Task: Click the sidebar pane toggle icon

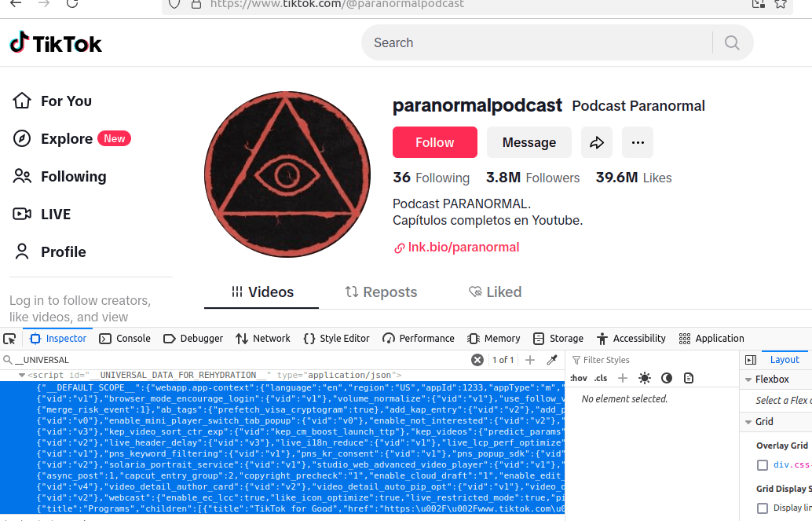Action: pos(751,360)
